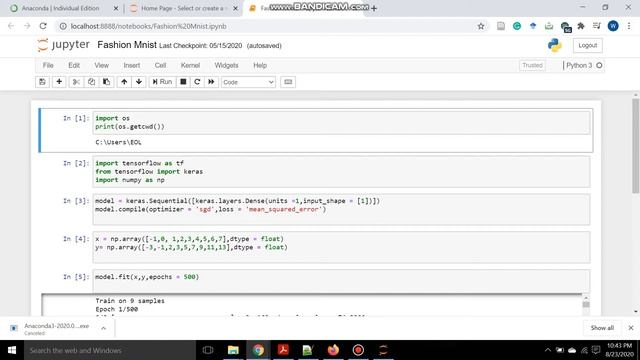Open the Windows Start menu
640x360 pixels.
coord(12,350)
